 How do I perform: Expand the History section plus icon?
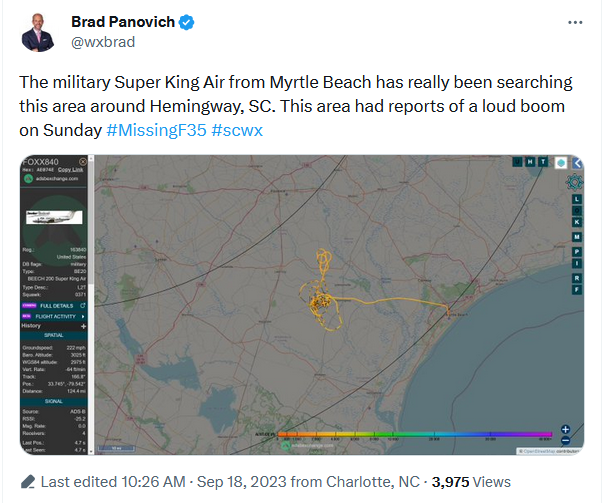[x=83, y=326]
